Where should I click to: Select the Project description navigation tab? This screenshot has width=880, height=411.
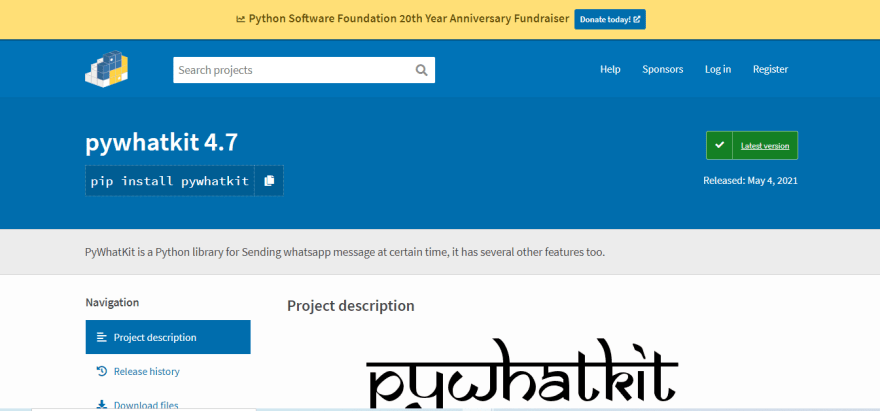168,337
